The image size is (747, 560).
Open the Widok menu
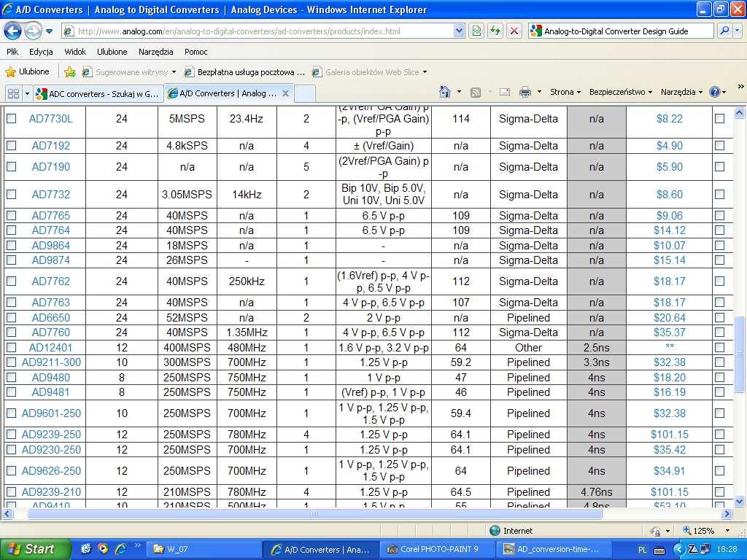(75, 52)
